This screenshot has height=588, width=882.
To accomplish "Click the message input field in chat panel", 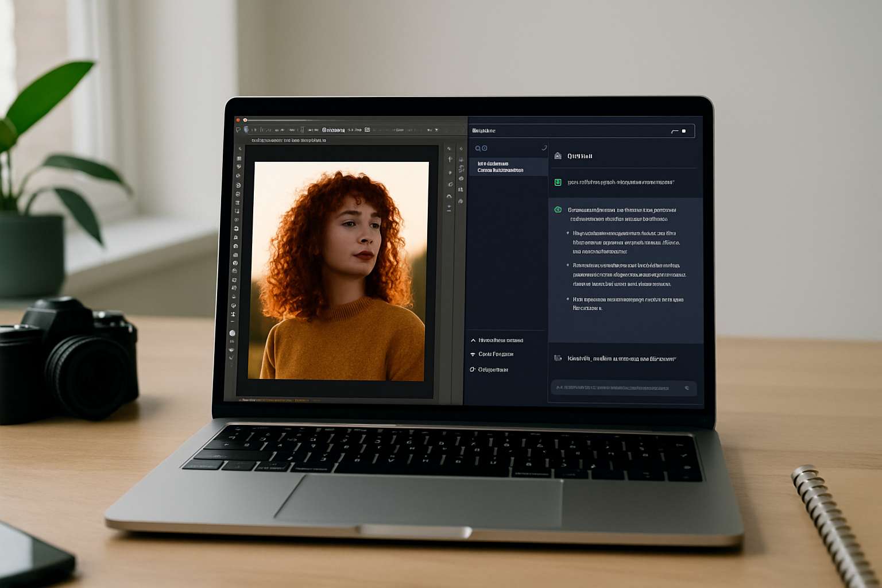I will [x=624, y=388].
